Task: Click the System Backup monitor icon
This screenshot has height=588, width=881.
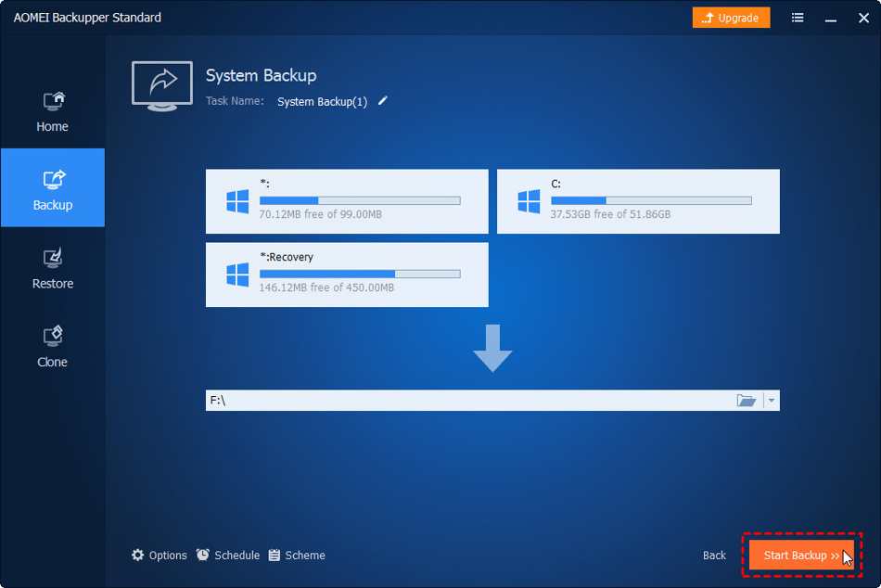Action: (161, 84)
